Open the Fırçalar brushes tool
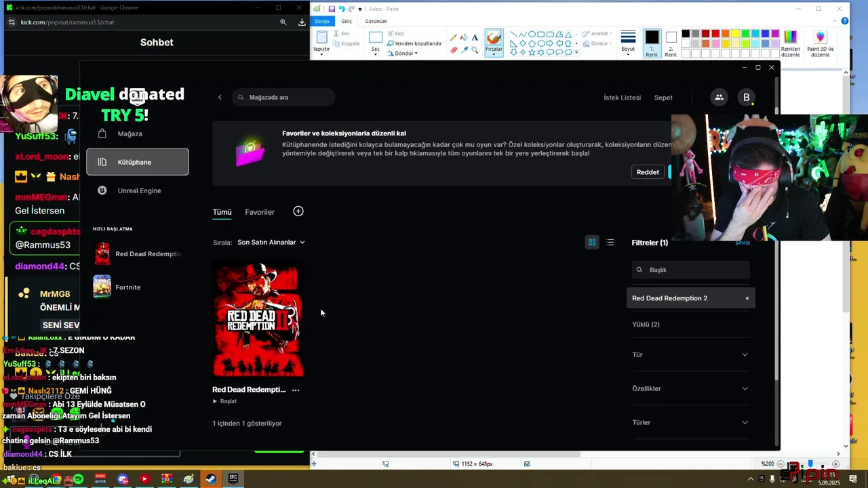The height and width of the screenshot is (488, 868). (x=494, y=43)
